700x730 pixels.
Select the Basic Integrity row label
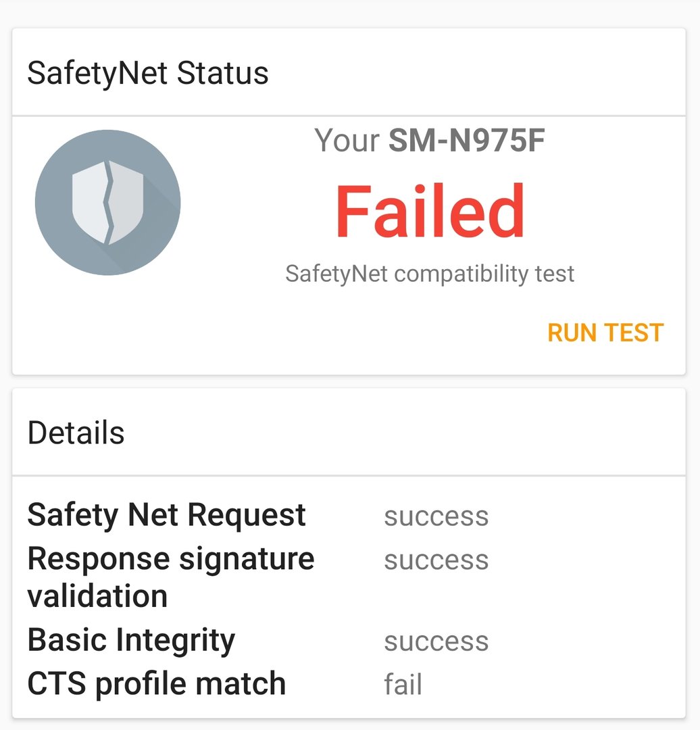coord(131,641)
